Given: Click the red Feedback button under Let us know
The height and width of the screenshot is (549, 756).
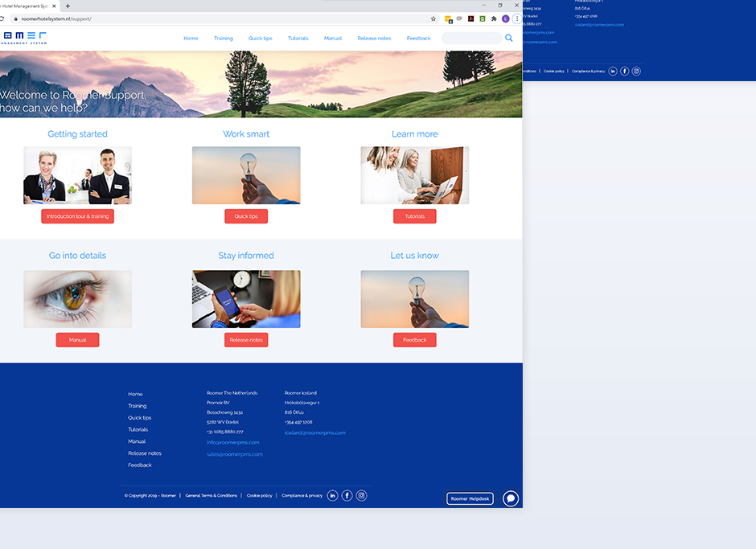Looking at the screenshot, I should pyautogui.click(x=414, y=340).
